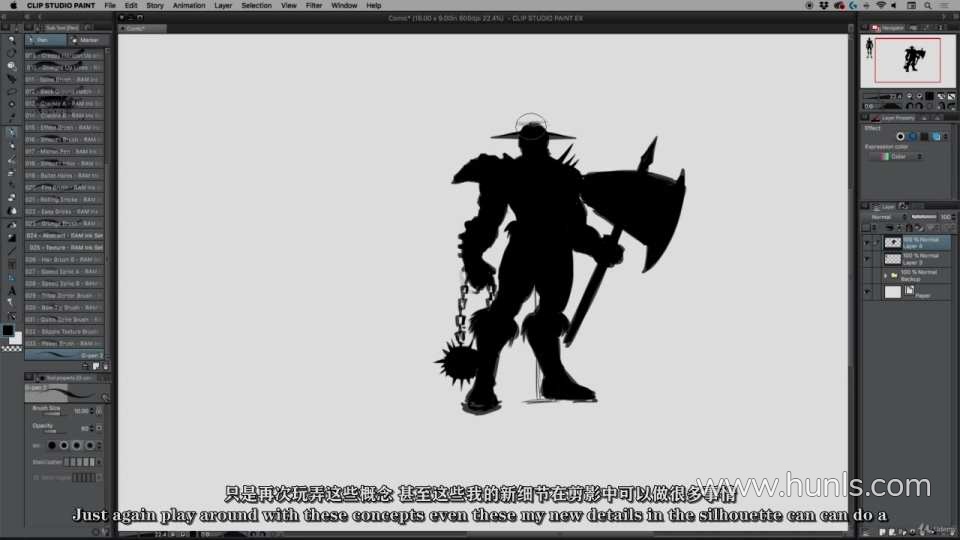Select the highlighted G-pen 2 sub tool
The height and width of the screenshot is (540, 960).
(x=64, y=355)
